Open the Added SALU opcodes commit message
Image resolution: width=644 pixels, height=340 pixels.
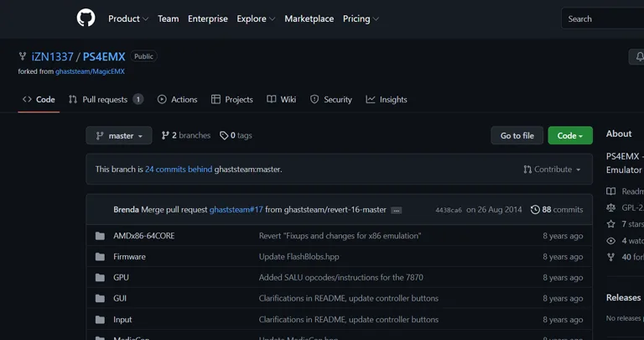341,278
